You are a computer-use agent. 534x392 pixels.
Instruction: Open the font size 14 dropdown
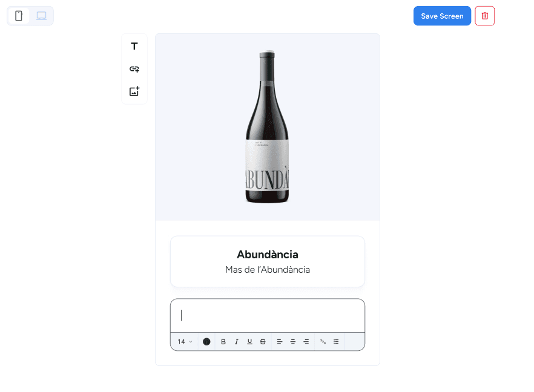(185, 342)
